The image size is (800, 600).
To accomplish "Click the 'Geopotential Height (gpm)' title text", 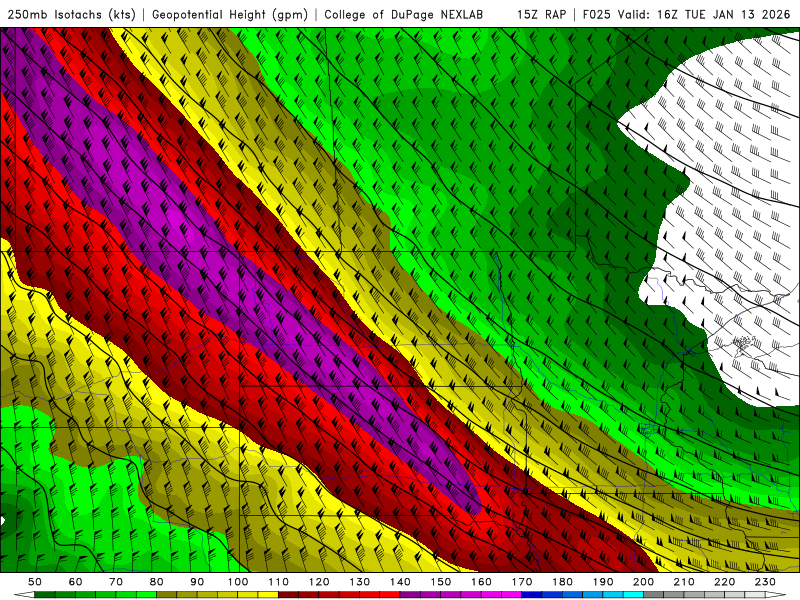I will coord(230,14).
